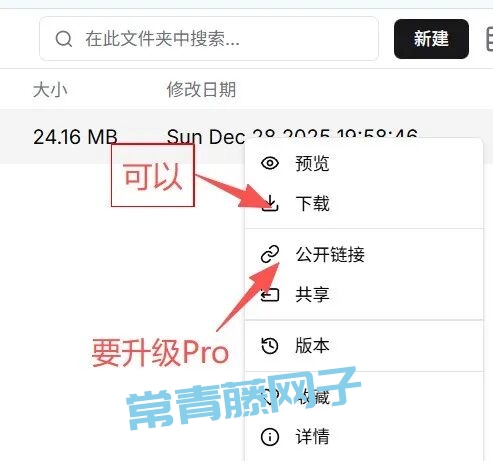This screenshot has width=493, height=461.
Task: Select the 共享 menu option
Action: pyautogui.click(x=364, y=295)
